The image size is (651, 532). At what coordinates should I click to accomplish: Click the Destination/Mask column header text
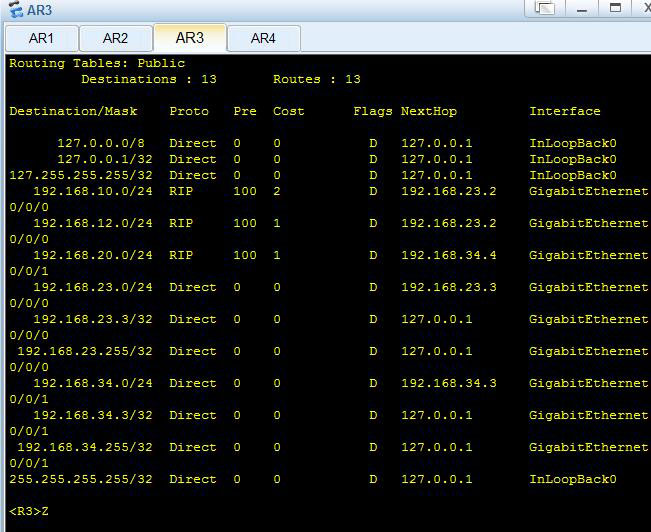pos(73,111)
